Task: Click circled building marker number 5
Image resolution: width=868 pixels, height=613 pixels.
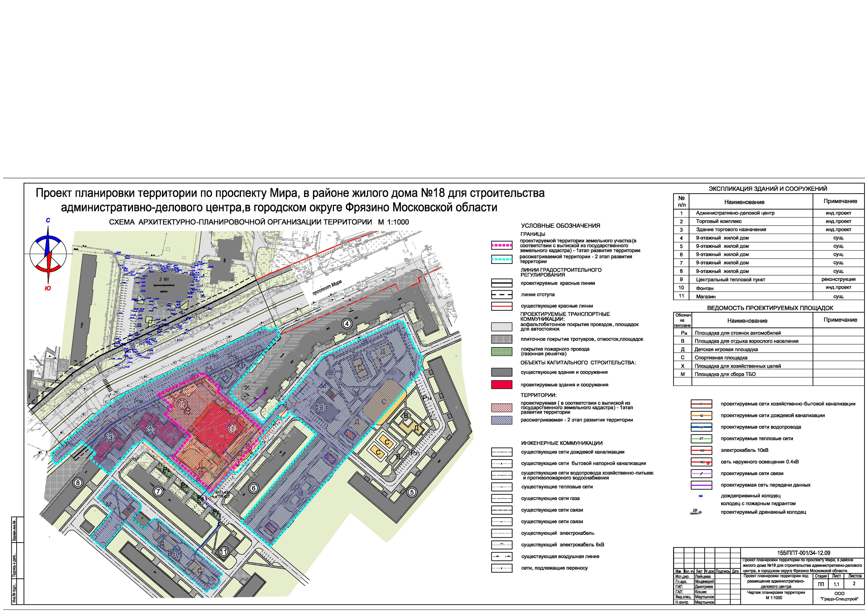Action: [412, 492]
